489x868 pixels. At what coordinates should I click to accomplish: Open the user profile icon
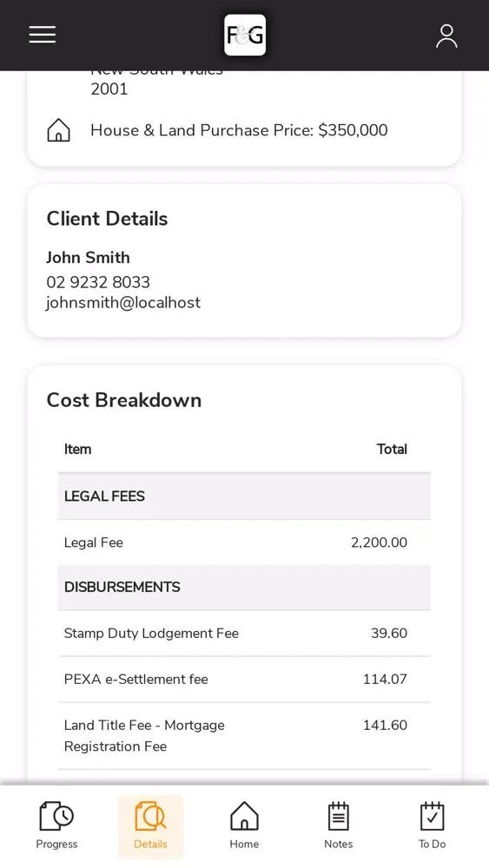point(446,36)
